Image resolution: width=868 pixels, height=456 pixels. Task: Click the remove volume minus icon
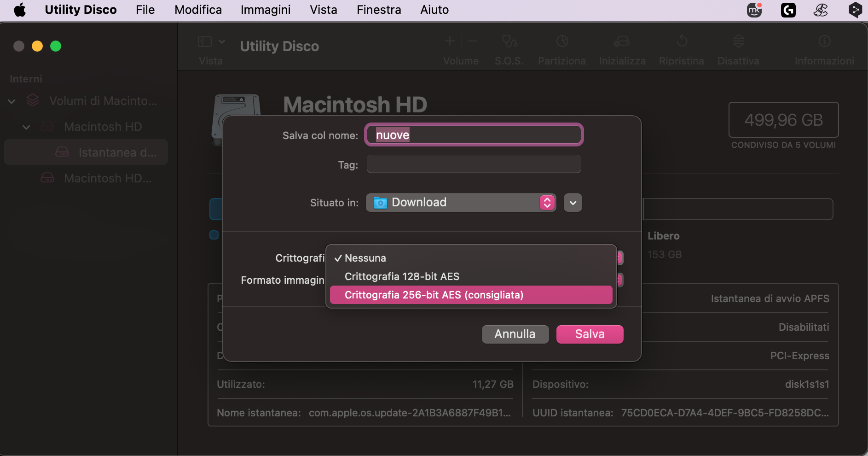pos(473,41)
